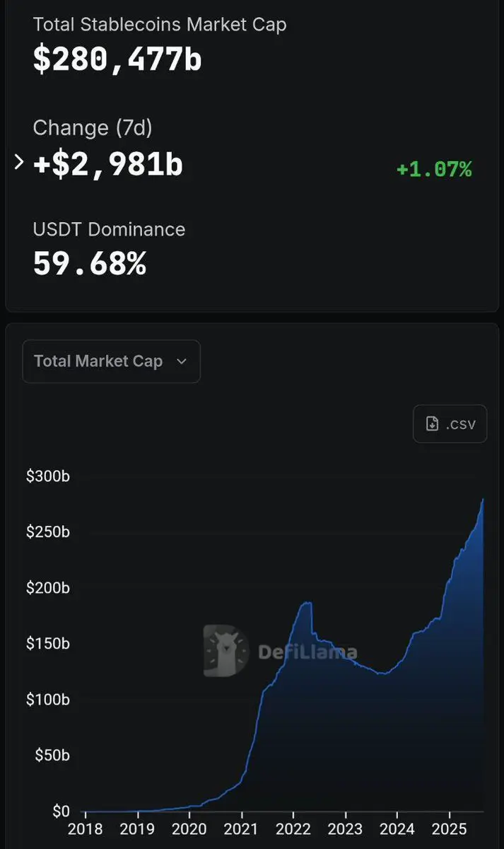
Task: Click the $150b y-axis label
Action: pos(48,644)
